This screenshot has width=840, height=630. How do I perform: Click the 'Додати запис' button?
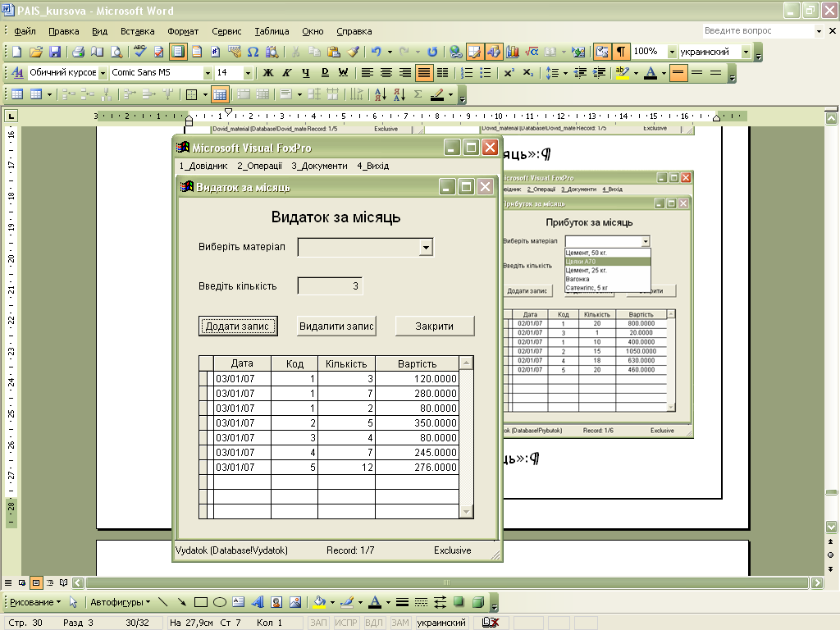tap(238, 326)
